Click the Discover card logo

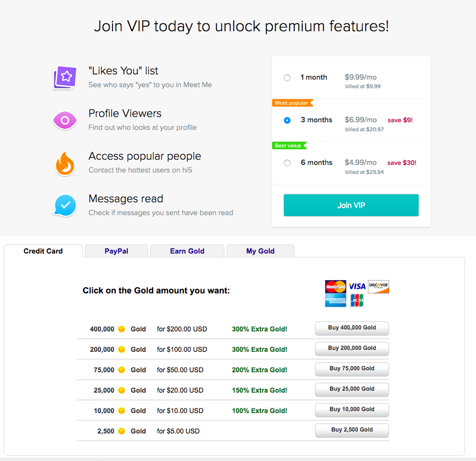[x=378, y=286]
